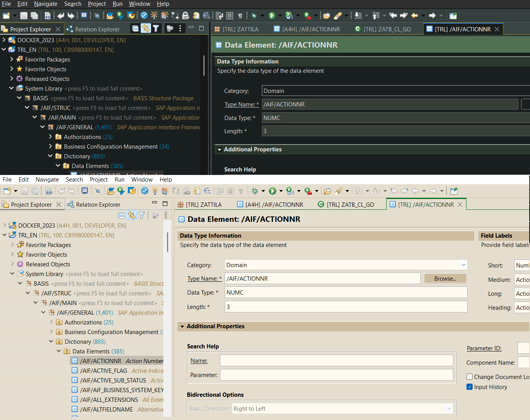This screenshot has width=530, height=420.
Task: Click the filter funnel icon in light Project Explorer
Action: click(x=142, y=216)
